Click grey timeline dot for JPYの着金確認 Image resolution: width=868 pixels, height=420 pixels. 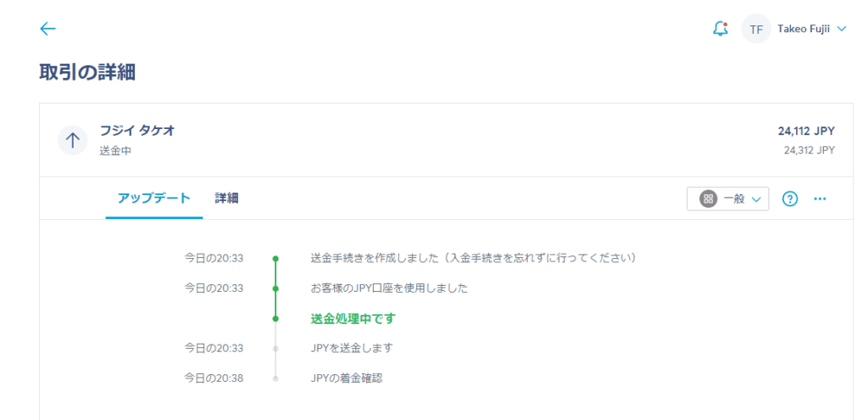[275, 378]
